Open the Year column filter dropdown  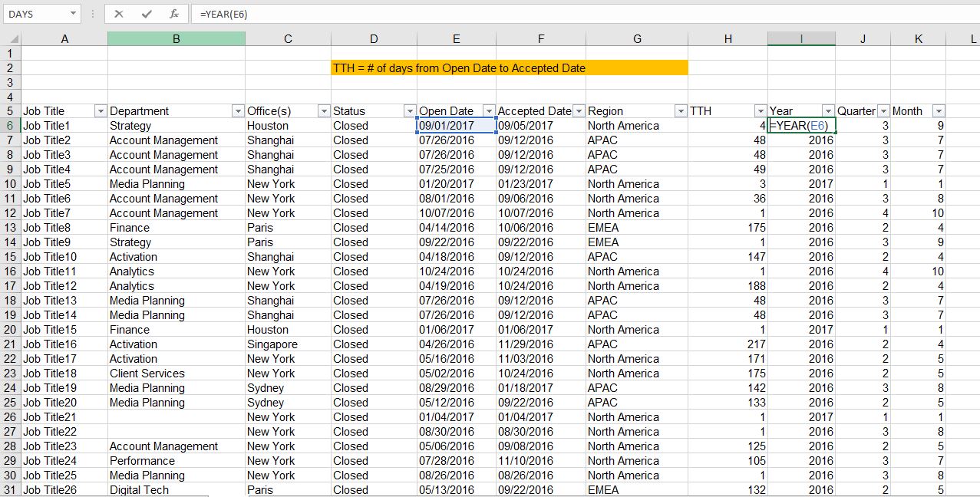pos(827,111)
